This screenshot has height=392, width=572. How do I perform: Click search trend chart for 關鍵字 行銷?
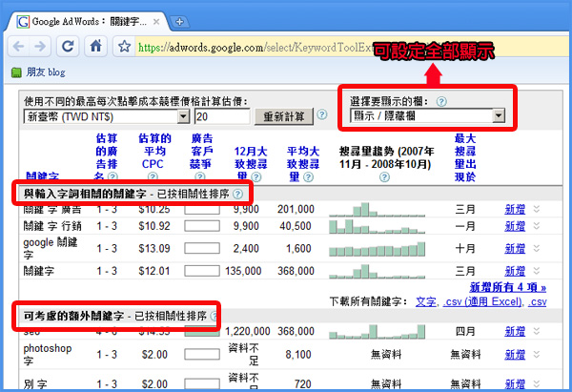[x=377, y=226]
